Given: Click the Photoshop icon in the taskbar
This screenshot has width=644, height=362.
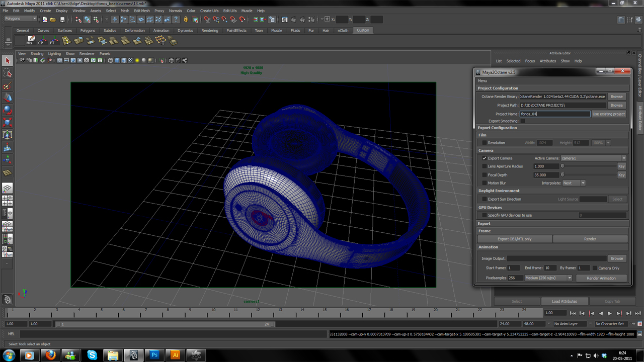Looking at the screenshot, I should 154,355.
